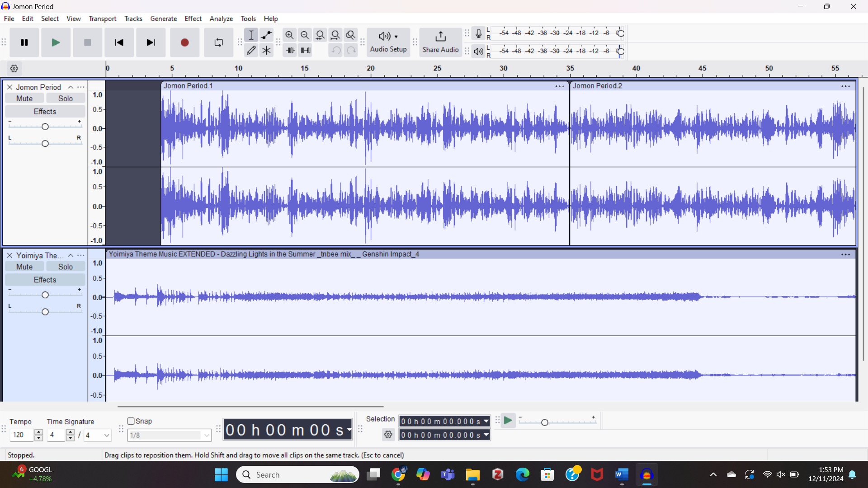Open the Tracks menu
Viewport: 868px width, 488px height.
tap(133, 19)
